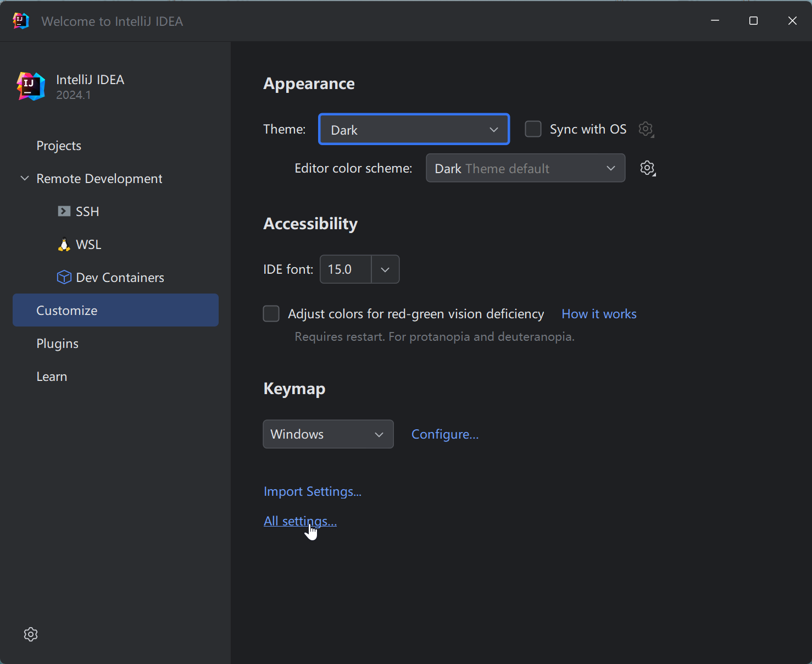This screenshot has height=664, width=812.
Task: Open All settings... link
Action: (x=300, y=521)
